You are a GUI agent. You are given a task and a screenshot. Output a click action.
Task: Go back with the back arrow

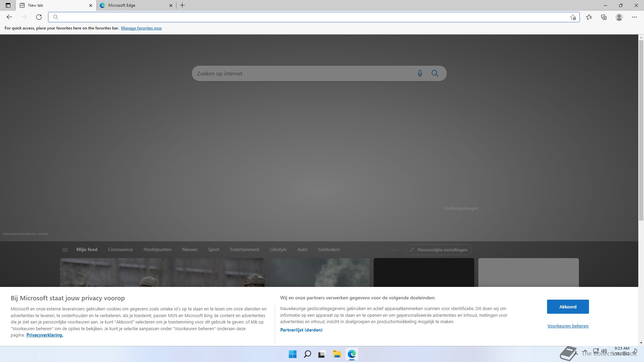[9, 17]
